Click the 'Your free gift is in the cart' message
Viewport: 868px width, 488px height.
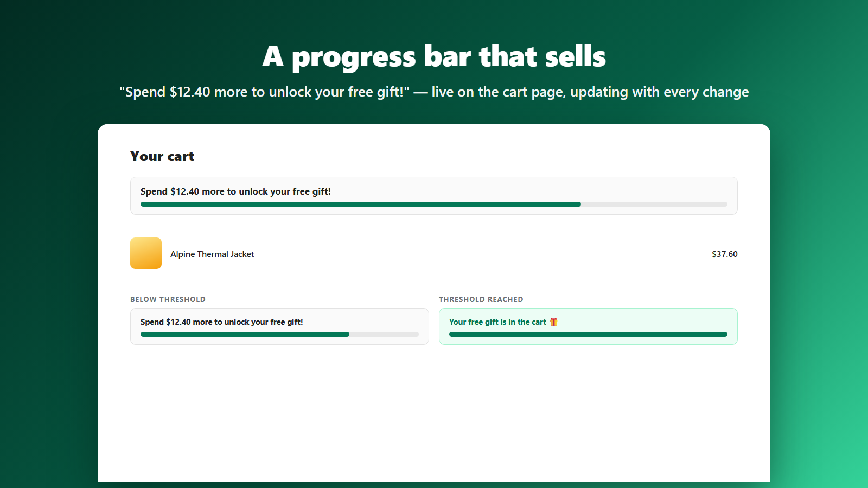[497, 322]
